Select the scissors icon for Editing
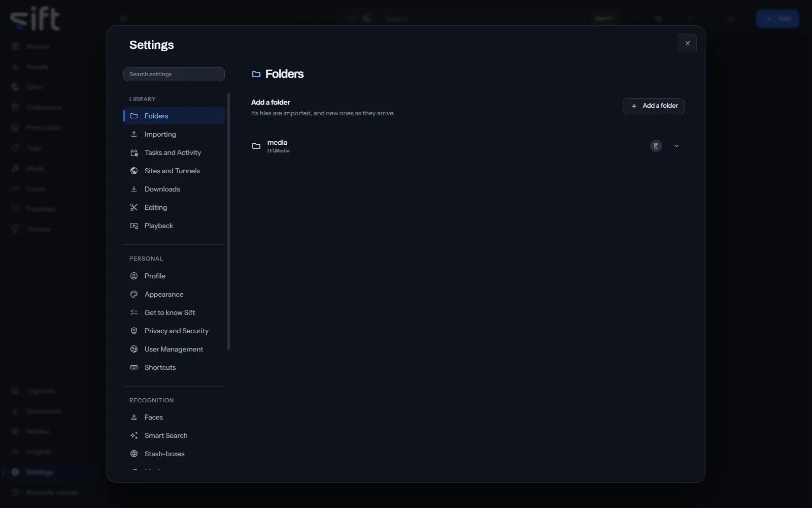 coord(134,207)
